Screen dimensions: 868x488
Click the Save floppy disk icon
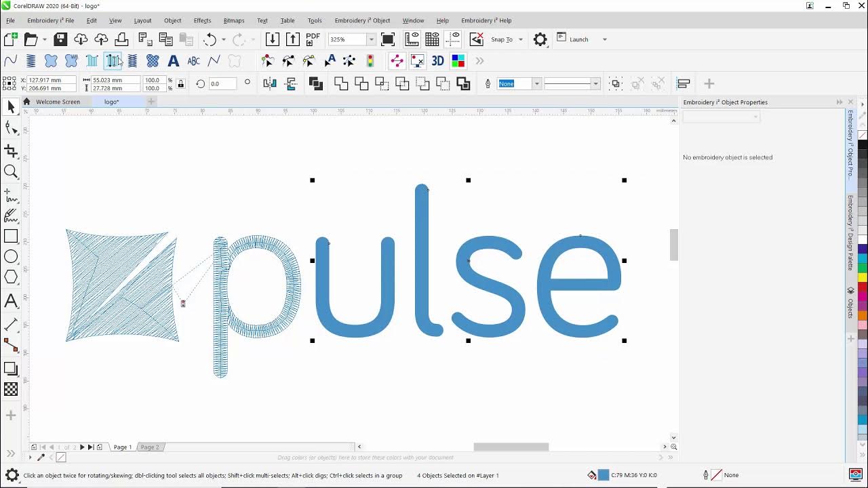(x=60, y=39)
